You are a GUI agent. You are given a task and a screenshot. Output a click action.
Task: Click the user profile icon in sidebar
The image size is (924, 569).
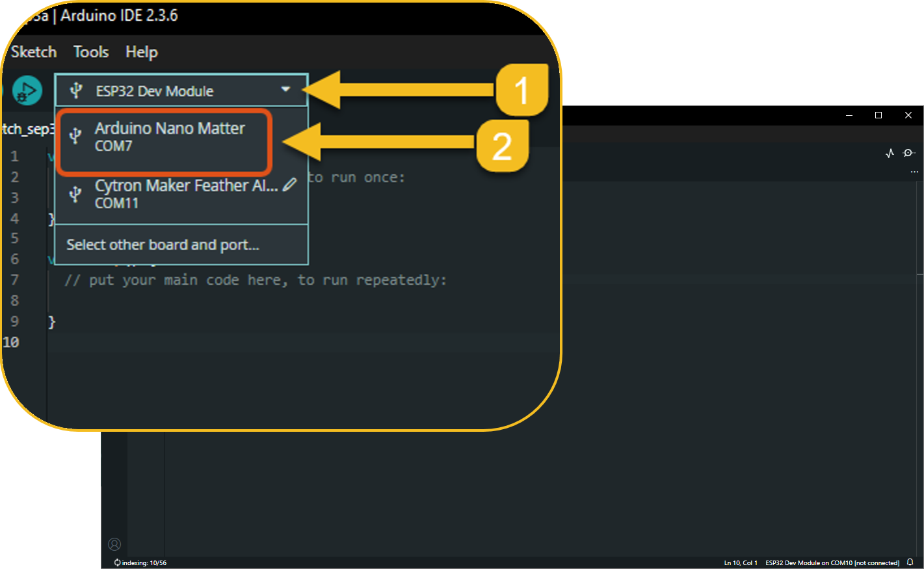114,544
